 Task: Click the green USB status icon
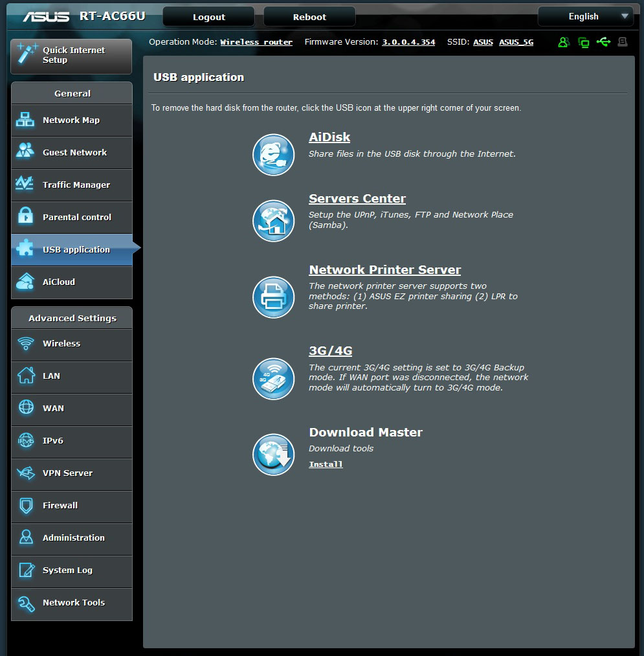(603, 42)
